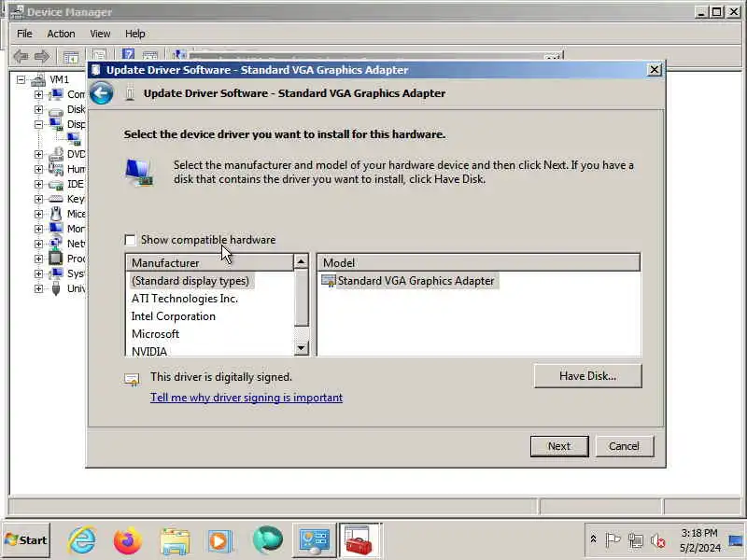Click manufacturer list scroll up arrow
747x560 pixels.
point(301,261)
